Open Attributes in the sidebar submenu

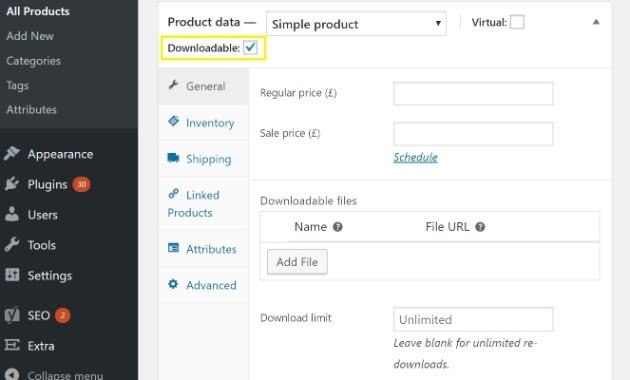[x=31, y=109]
